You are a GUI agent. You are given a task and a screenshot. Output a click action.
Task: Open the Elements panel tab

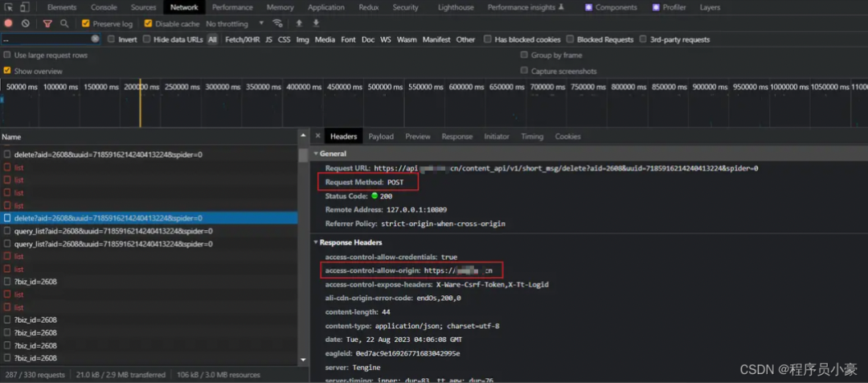tap(61, 7)
